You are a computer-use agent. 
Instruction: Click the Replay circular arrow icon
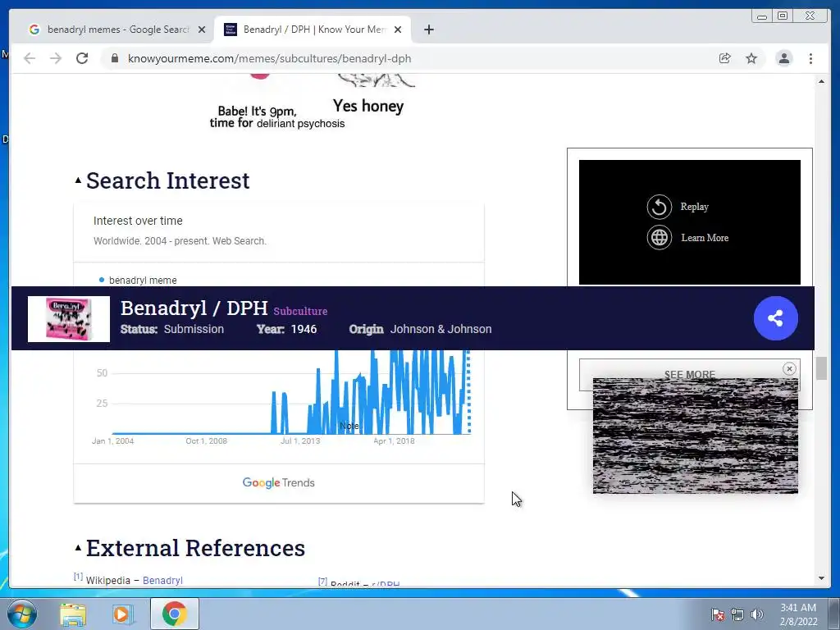[659, 207]
